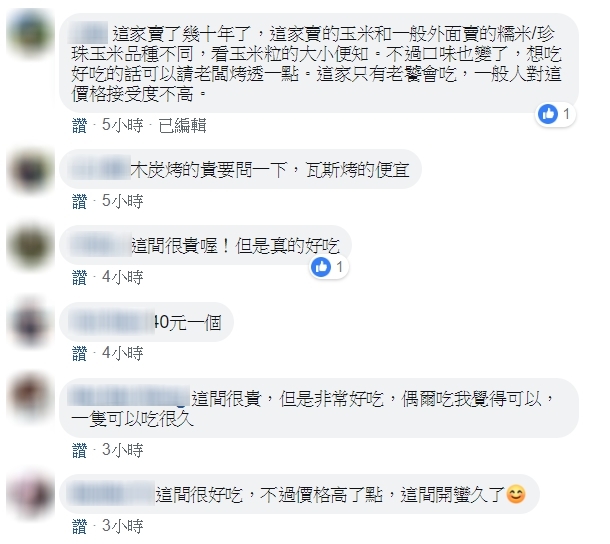The image size is (610, 544).
Task: Open the 已編輯 edit history link
Action: pyautogui.click(x=182, y=125)
